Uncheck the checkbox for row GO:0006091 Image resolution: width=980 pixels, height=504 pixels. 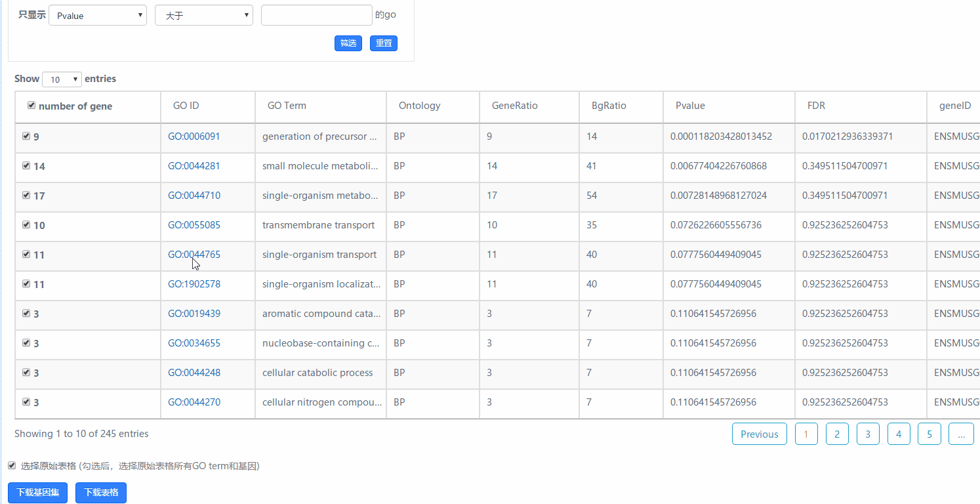(x=26, y=136)
